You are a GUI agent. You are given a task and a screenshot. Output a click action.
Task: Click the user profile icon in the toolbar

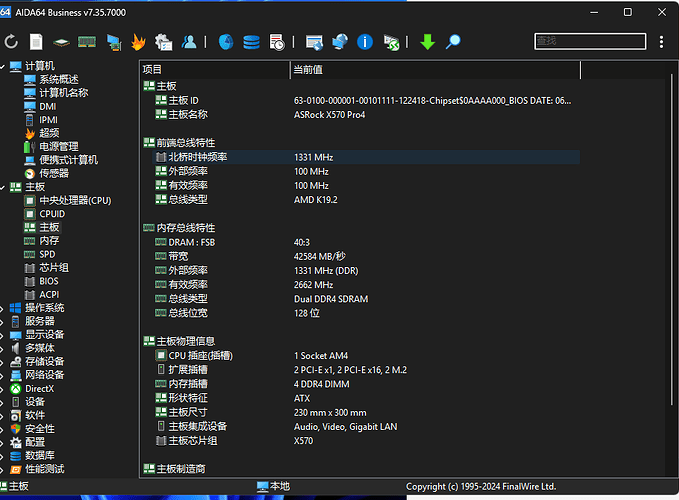point(189,42)
